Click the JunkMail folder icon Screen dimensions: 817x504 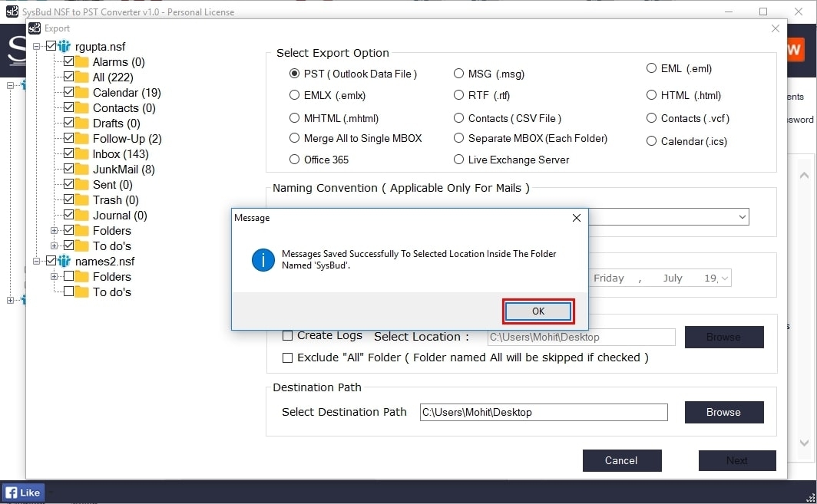81,170
